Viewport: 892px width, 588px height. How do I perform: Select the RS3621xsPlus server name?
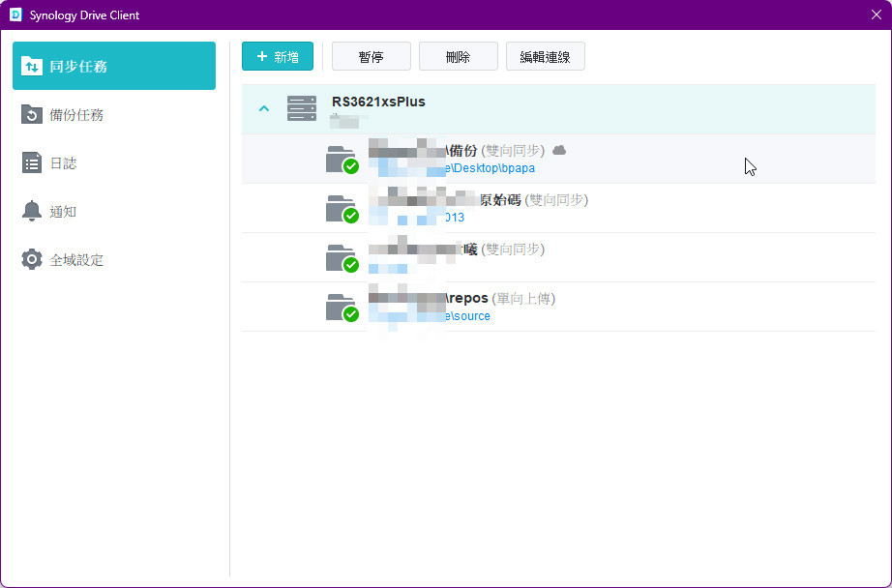pyautogui.click(x=378, y=102)
